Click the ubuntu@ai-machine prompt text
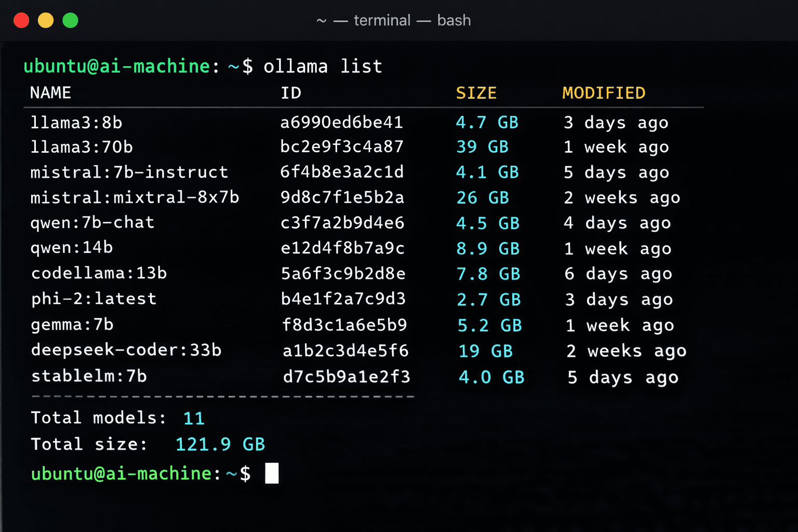This screenshot has width=798, height=532. pyautogui.click(x=115, y=66)
